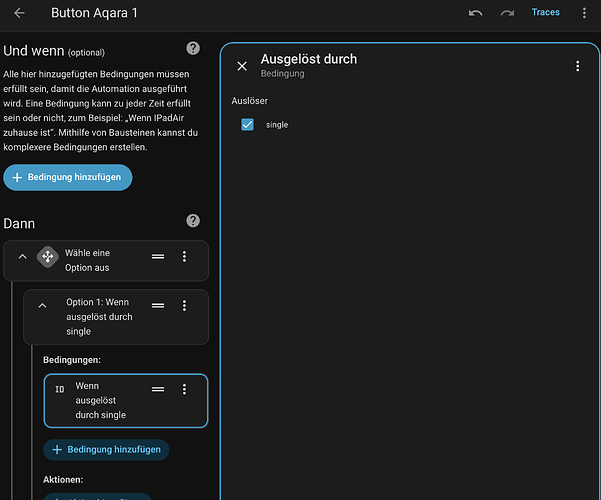Show help for the 'Dann' section

tap(193, 221)
